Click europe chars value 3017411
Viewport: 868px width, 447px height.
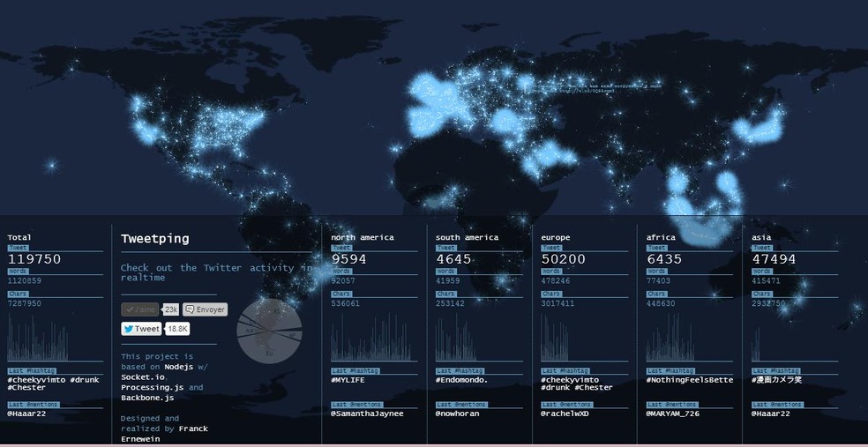coord(558,303)
